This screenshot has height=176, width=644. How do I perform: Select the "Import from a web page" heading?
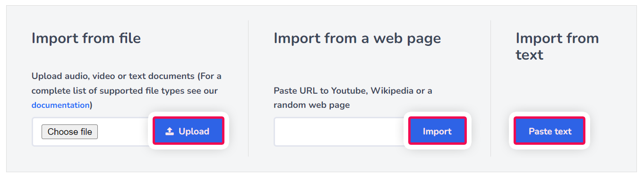pos(357,38)
